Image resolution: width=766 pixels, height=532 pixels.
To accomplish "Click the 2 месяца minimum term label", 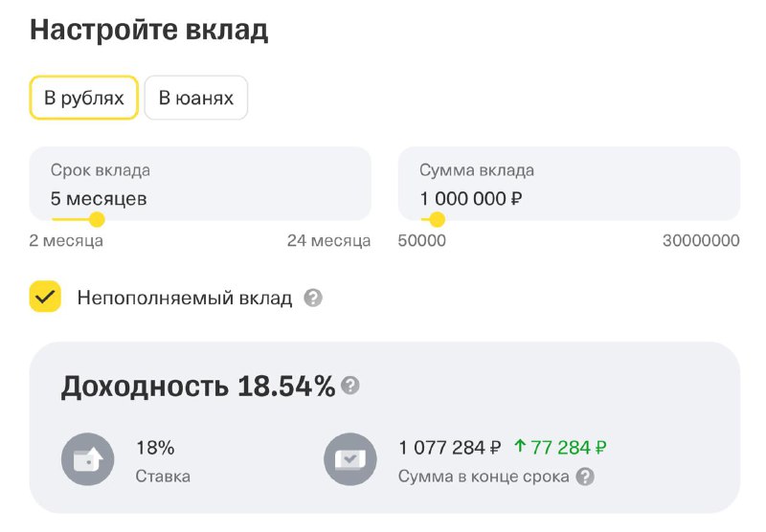I will point(66,240).
